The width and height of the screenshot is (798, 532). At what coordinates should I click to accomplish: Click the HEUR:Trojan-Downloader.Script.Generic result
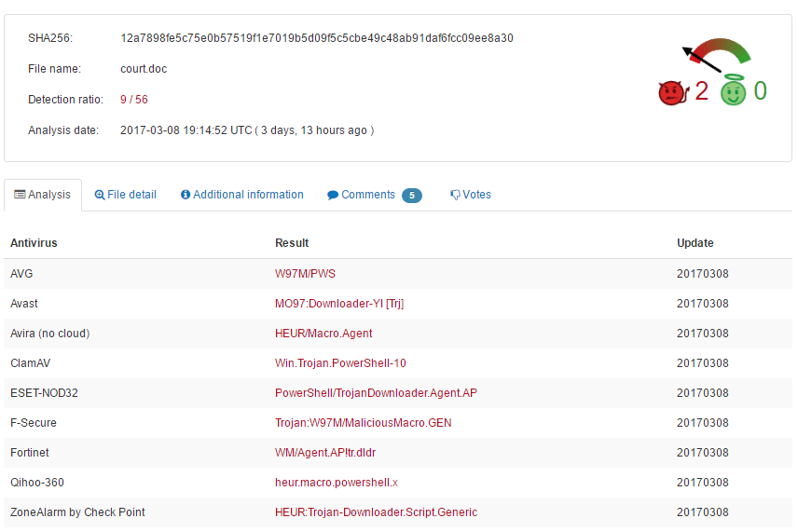(376, 512)
